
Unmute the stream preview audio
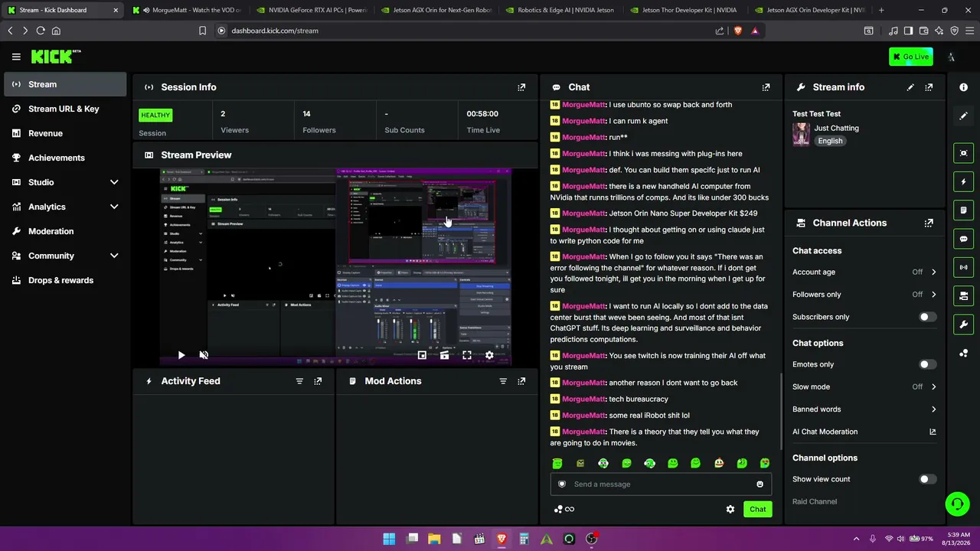[x=204, y=355]
